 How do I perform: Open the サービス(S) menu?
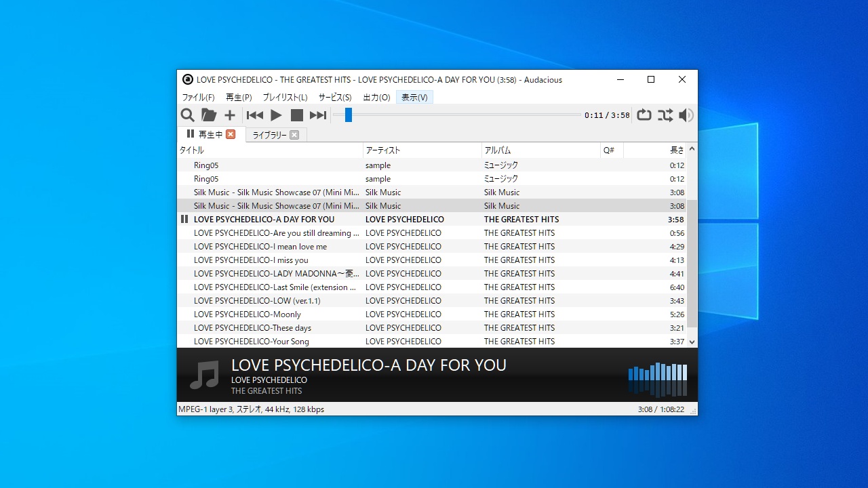335,98
